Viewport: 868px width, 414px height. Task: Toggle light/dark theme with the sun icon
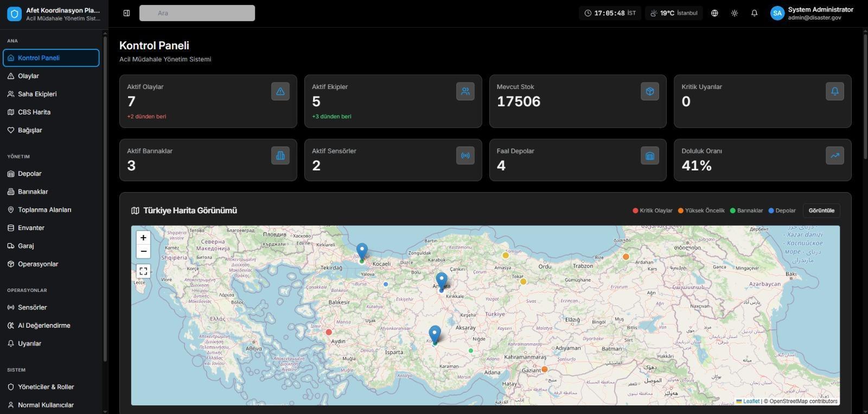pyautogui.click(x=735, y=13)
